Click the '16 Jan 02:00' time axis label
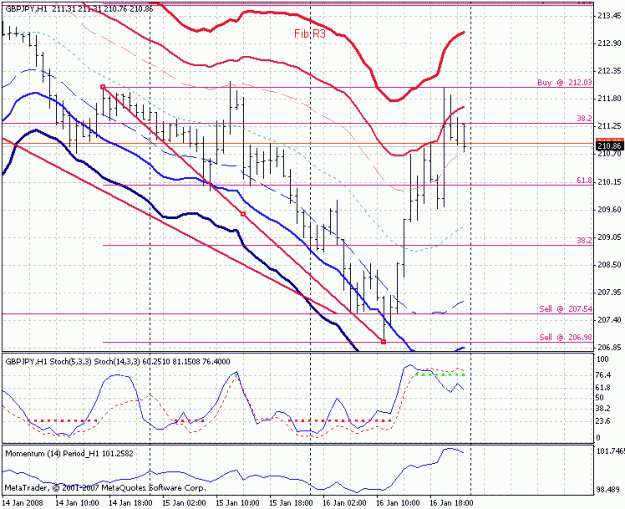The image size is (625, 509). [x=344, y=503]
